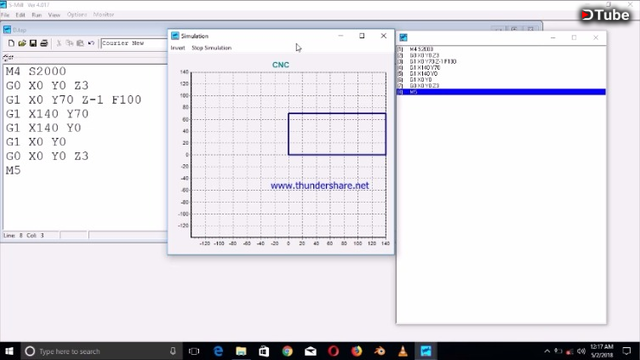Viewport: 640px width, 360px height.
Task: Show hidden system tray icons
Action: coord(547,351)
